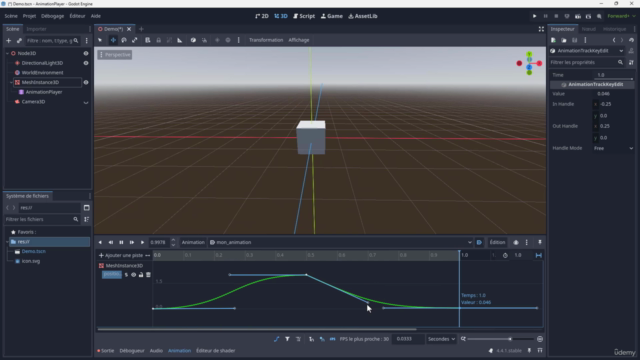Click Ajouter une piste button

click(121, 256)
